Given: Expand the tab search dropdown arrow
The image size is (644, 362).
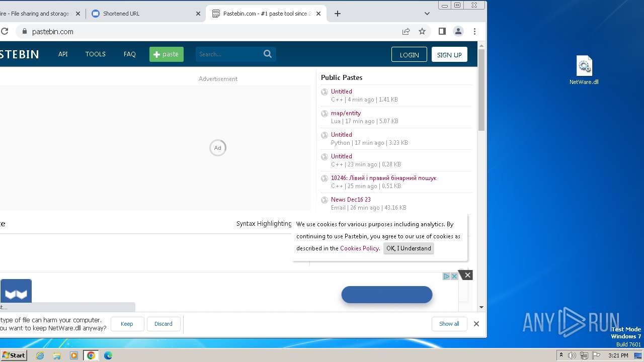Looking at the screenshot, I should [427, 14].
